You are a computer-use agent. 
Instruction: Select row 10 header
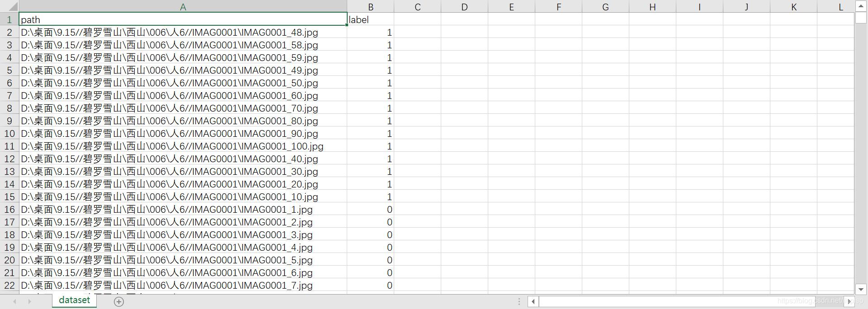point(9,133)
